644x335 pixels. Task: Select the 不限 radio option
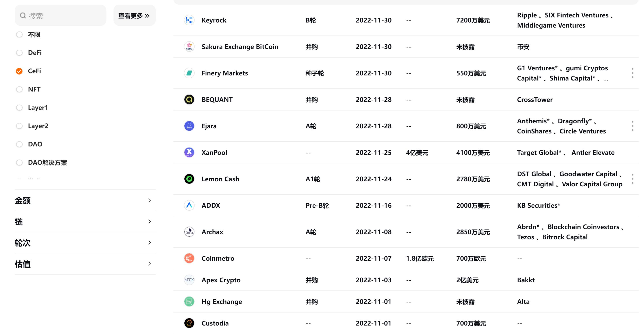tap(19, 35)
